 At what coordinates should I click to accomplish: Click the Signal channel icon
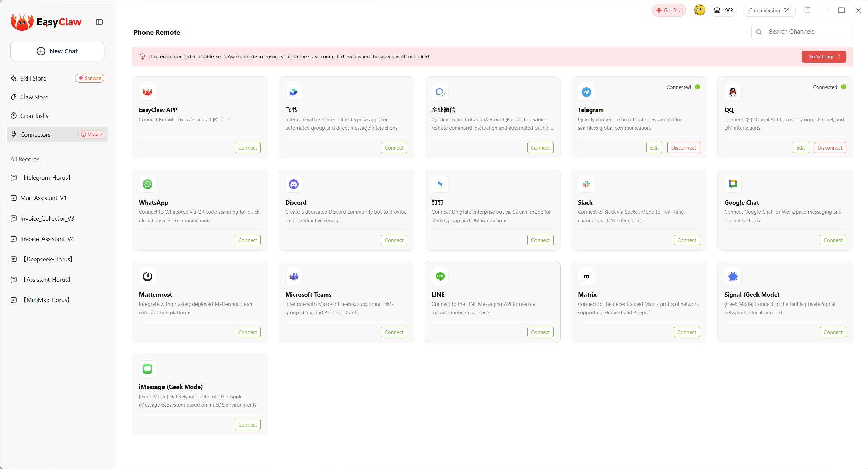click(733, 276)
